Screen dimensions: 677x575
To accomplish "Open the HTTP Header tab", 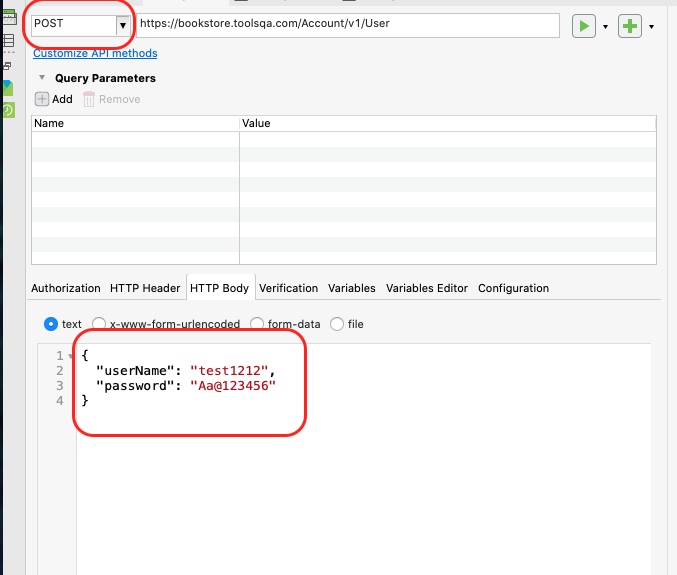I will point(145,288).
